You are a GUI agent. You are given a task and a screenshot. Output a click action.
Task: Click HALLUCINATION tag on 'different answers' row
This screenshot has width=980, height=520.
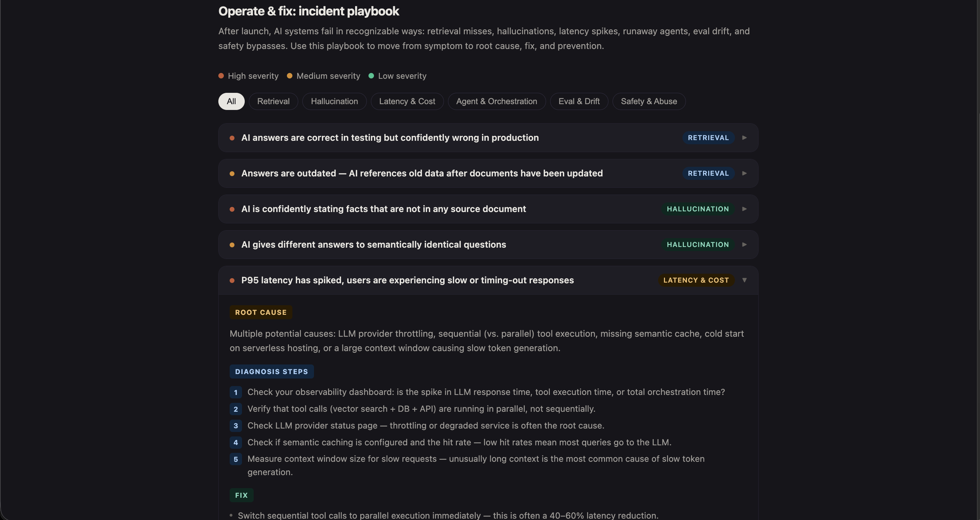pyautogui.click(x=698, y=245)
